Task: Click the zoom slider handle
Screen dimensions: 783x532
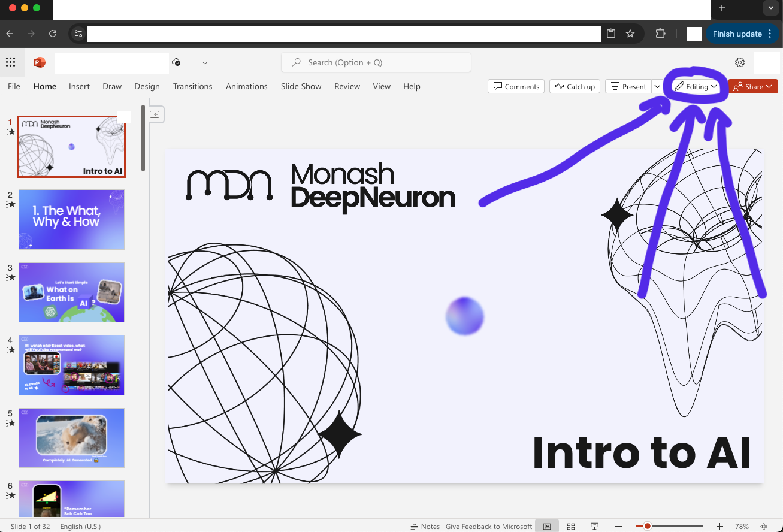Action: 648,527
